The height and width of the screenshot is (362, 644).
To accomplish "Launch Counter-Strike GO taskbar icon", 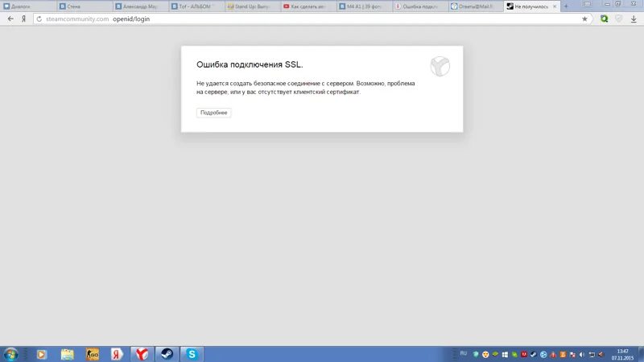I will pos(93,354).
